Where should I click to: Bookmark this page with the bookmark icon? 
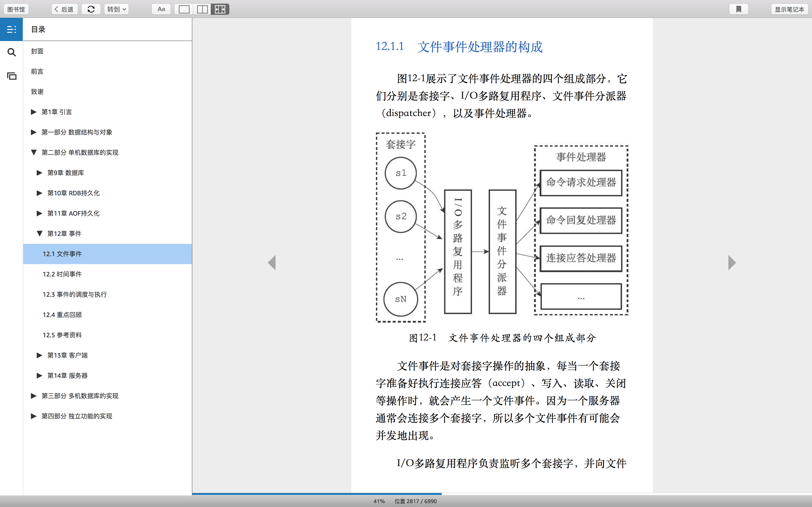click(x=738, y=9)
